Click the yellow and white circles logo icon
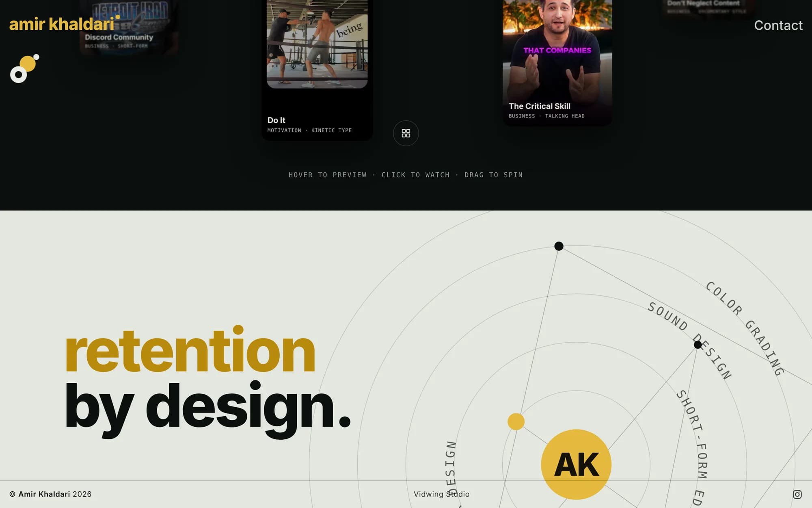812x508 pixels. pos(24,69)
